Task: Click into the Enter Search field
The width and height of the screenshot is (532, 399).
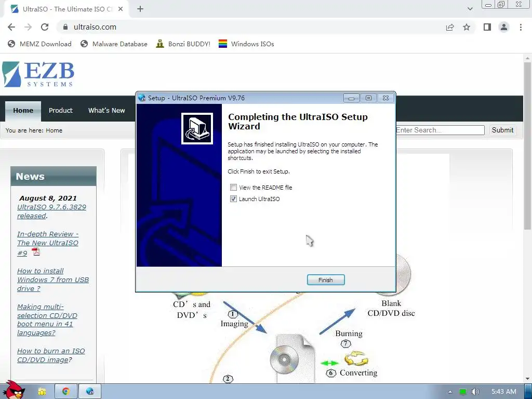Action: pyautogui.click(x=440, y=130)
